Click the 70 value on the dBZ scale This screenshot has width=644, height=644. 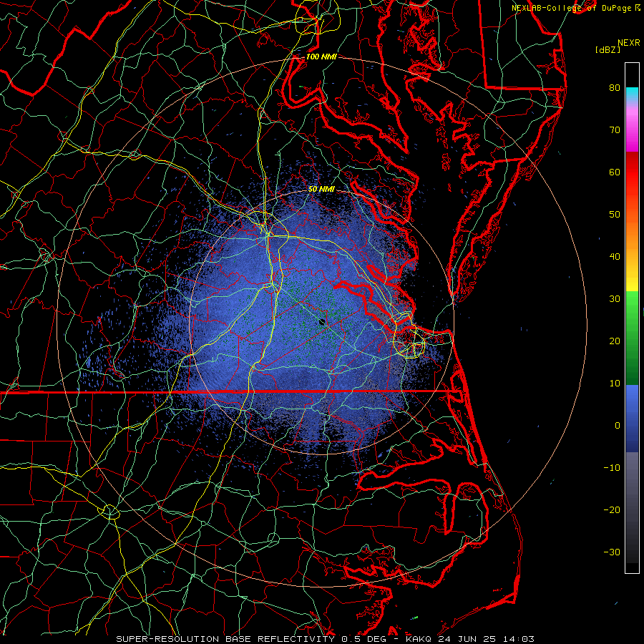(615, 130)
